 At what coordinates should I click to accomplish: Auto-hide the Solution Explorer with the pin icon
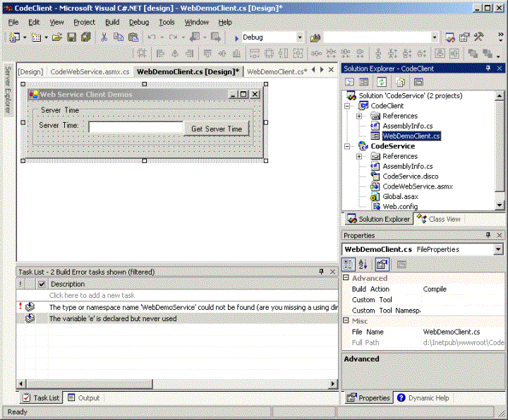point(488,68)
